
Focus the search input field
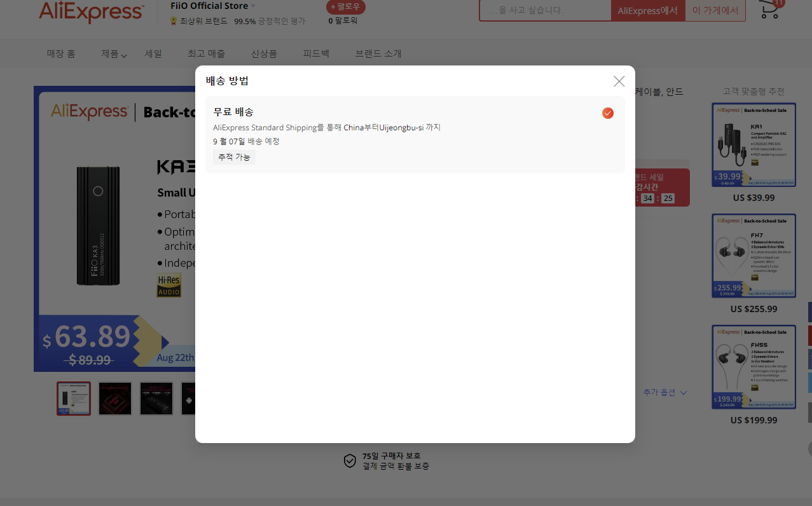[545, 10]
